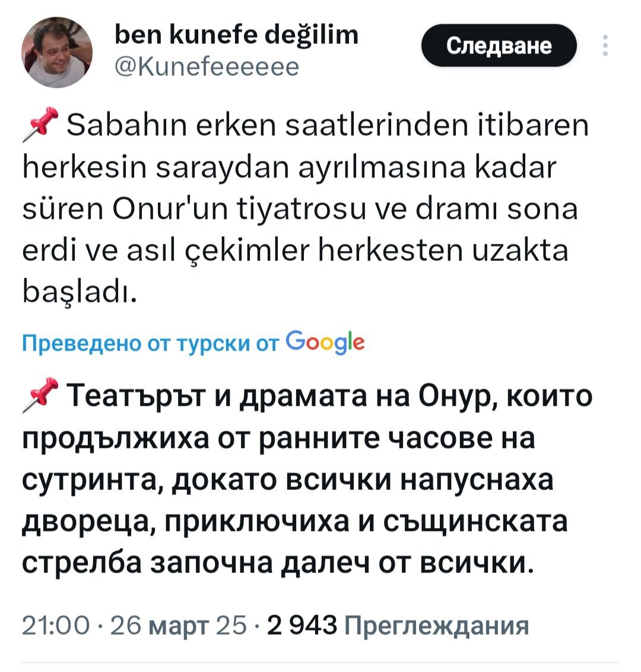Click the word başladı ending the Turkish tweet
The width and height of the screenshot is (641, 672).
[81, 292]
